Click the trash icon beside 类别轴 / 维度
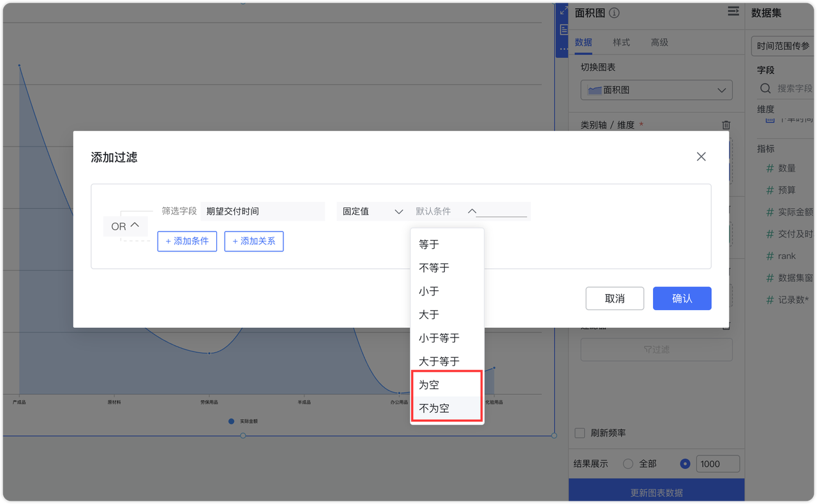Image resolution: width=817 pixels, height=504 pixels. [x=726, y=125]
